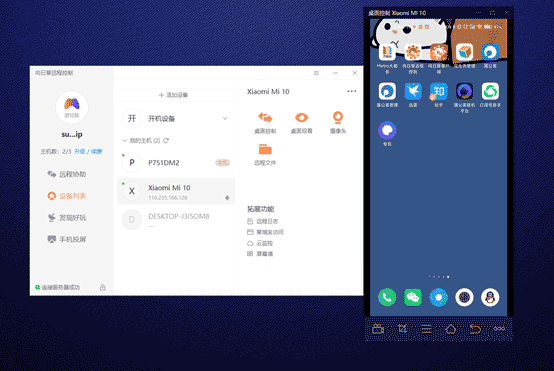Tap the QQ penguin icon in dock

tap(490, 298)
